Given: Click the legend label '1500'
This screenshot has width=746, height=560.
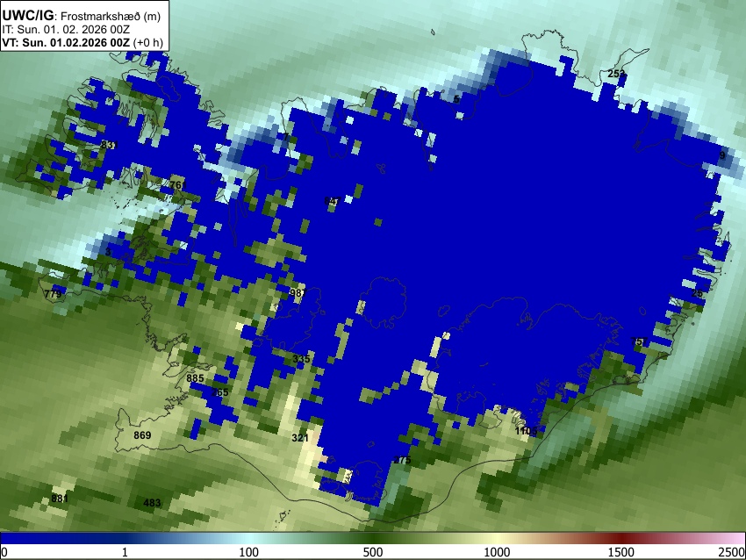Looking at the screenshot, I should click(x=621, y=552).
